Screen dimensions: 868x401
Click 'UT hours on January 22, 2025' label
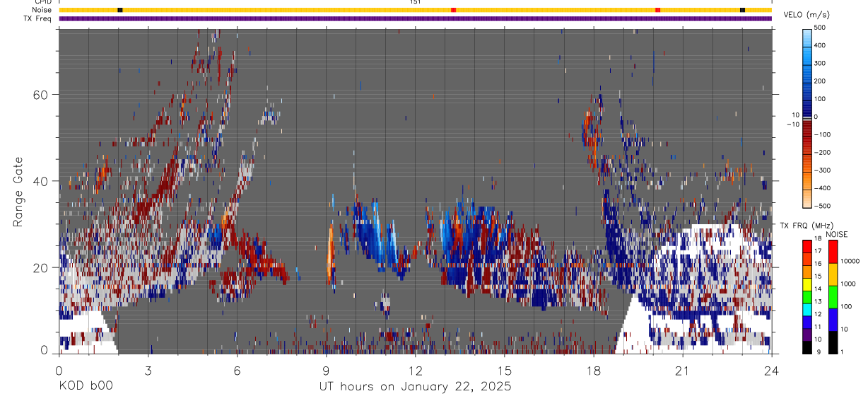coord(414,387)
